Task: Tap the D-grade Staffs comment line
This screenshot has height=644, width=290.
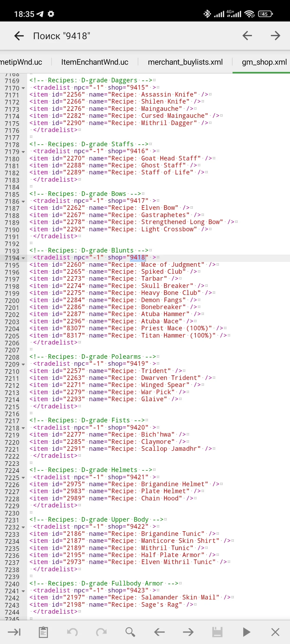Action: click(91, 144)
